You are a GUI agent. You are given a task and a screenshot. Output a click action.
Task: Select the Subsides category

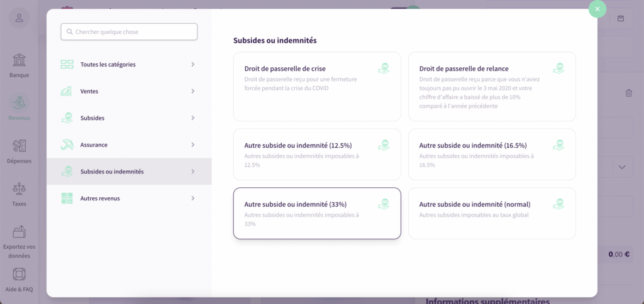tap(129, 118)
